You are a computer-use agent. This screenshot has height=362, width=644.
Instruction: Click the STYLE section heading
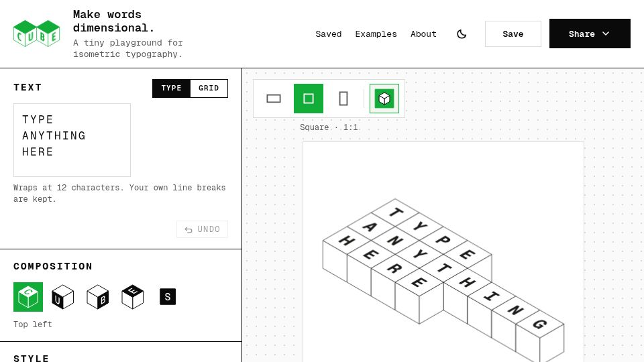(32, 358)
